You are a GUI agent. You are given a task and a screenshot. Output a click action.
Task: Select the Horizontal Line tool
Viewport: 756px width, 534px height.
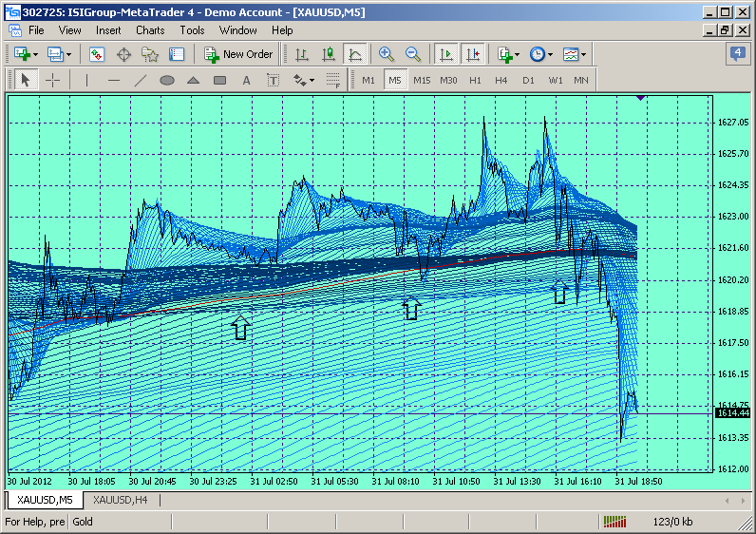coord(114,80)
